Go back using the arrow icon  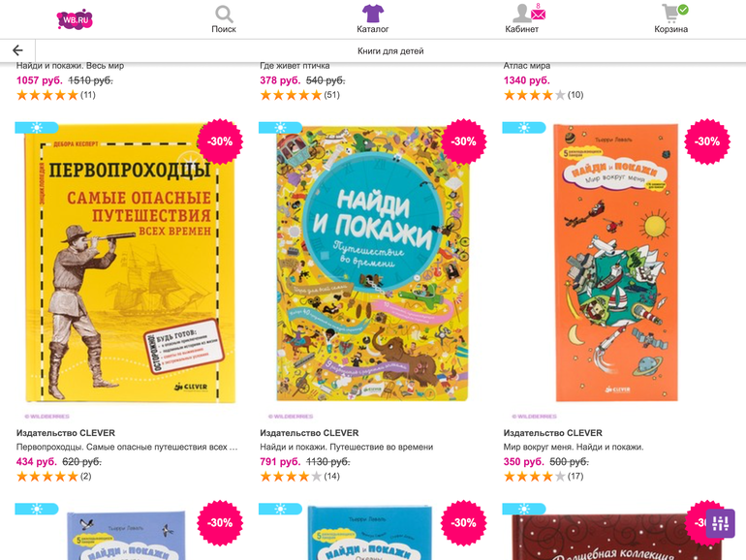pos(17,50)
